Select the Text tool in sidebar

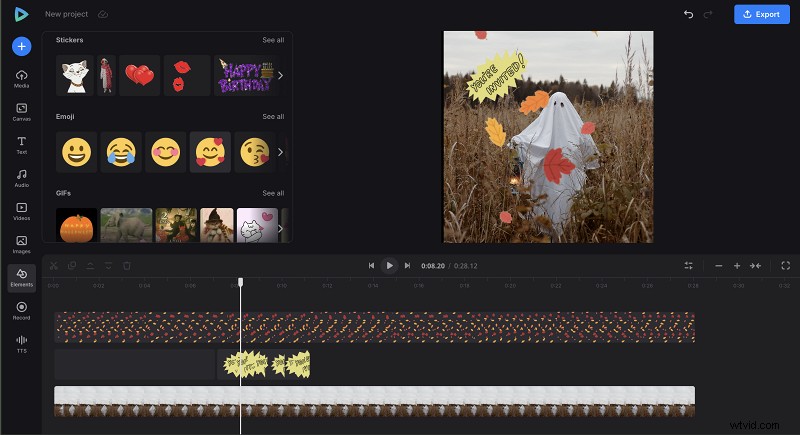[21, 144]
